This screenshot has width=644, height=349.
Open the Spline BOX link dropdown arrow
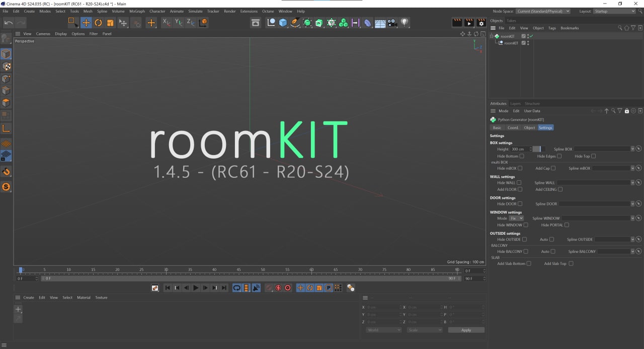pyautogui.click(x=632, y=149)
